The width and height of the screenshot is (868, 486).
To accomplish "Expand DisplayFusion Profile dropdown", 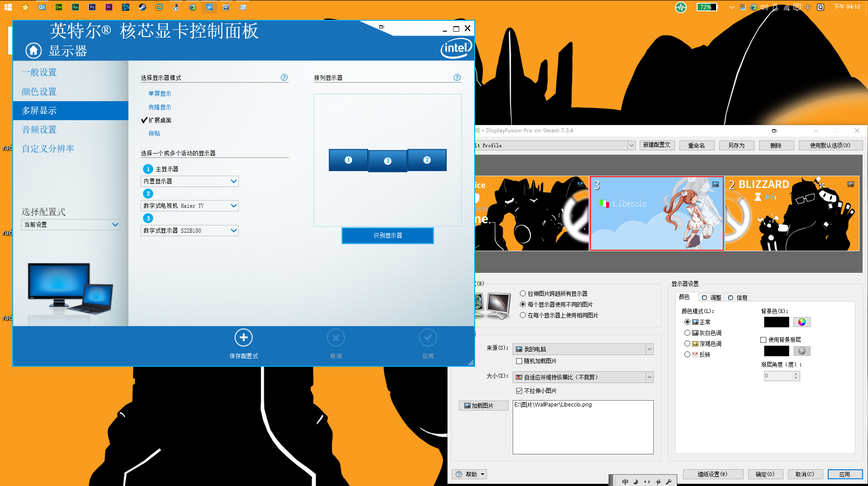I will tap(631, 145).
